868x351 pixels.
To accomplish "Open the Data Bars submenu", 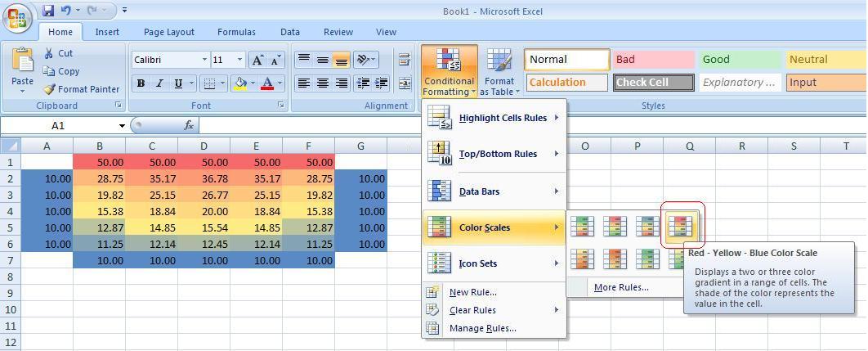I will coord(494,191).
